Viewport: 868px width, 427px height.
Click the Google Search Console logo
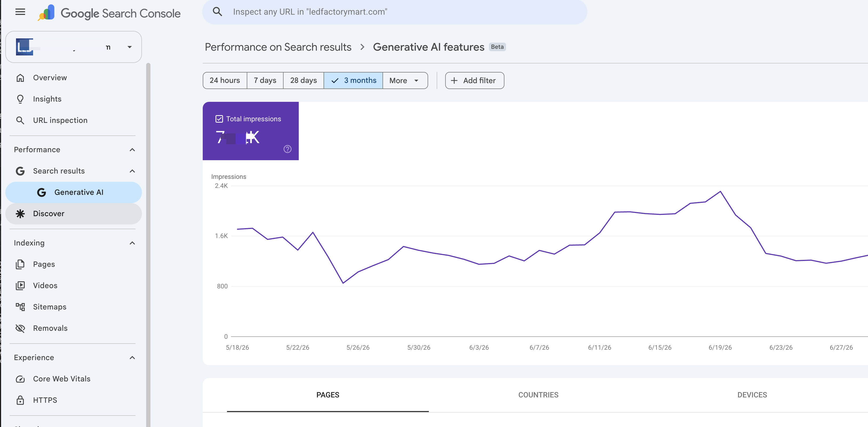tap(109, 13)
